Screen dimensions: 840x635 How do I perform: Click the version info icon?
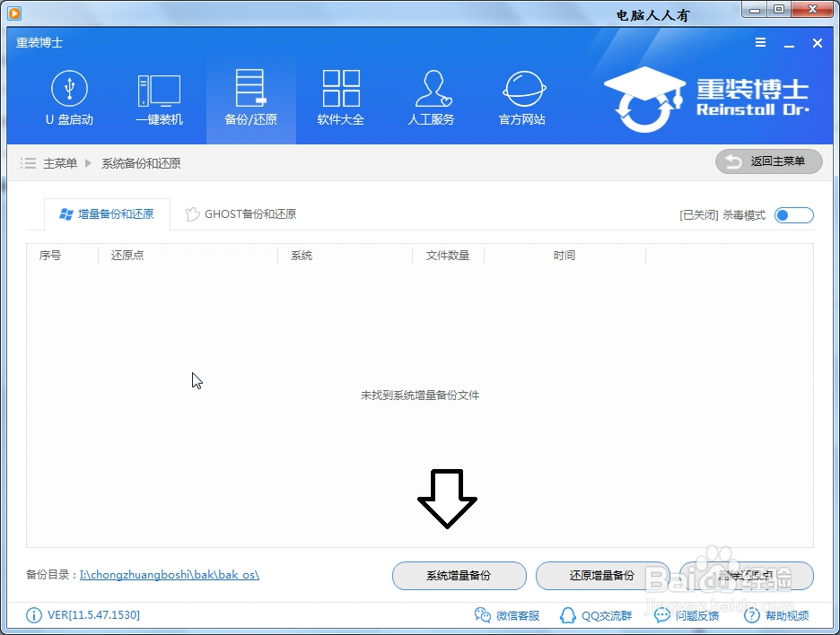point(34,615)
